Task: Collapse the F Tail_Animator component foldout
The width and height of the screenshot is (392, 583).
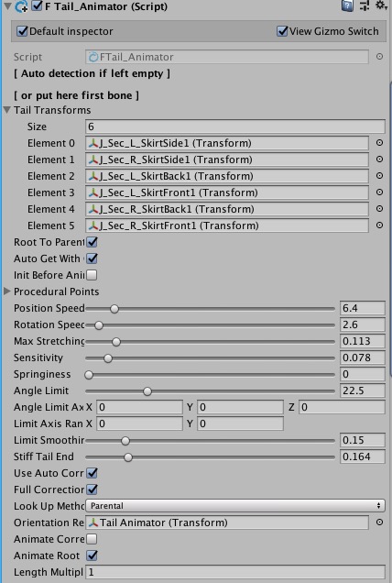Action: pyautogui.click(x=7, y=5)
